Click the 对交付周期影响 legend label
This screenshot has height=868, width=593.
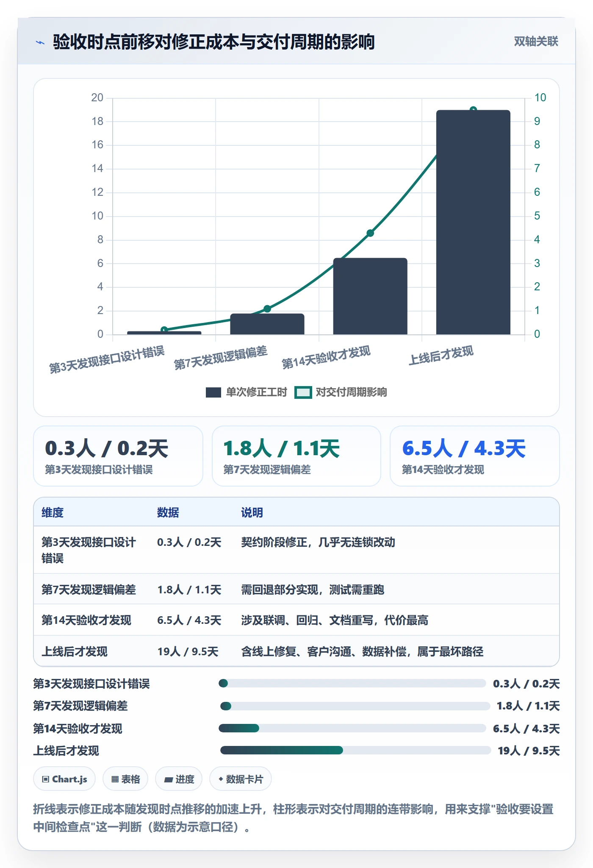(351, 392)
